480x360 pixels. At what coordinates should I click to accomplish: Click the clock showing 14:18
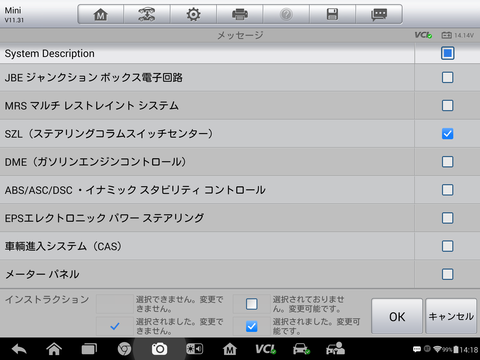469,350
